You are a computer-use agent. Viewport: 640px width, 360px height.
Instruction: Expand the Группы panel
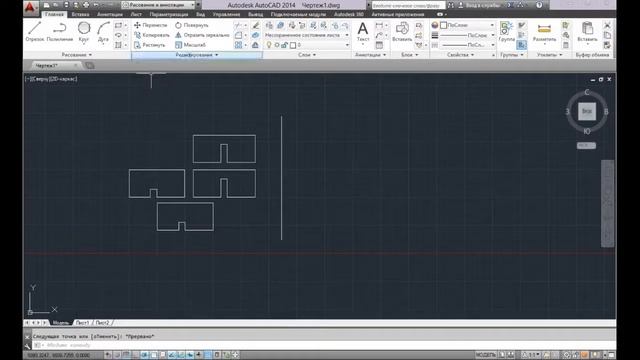pyautogui.click(x=511, y=55)
